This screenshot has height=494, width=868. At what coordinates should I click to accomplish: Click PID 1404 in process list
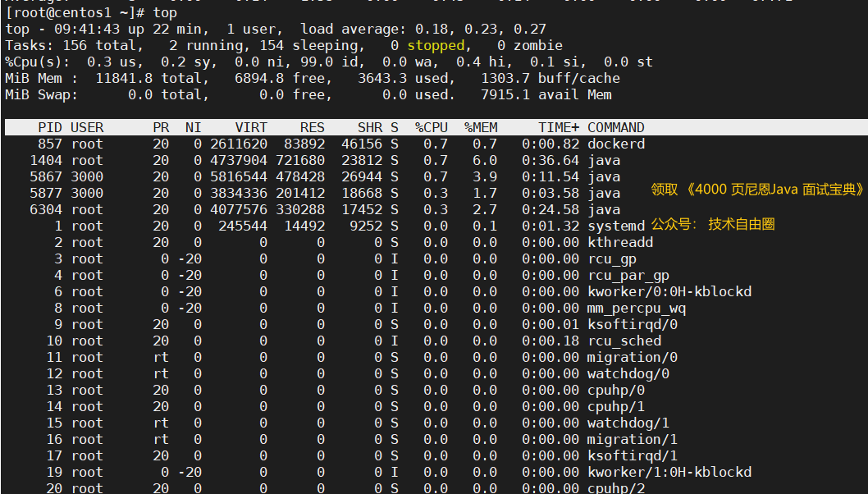pos(46,161)
